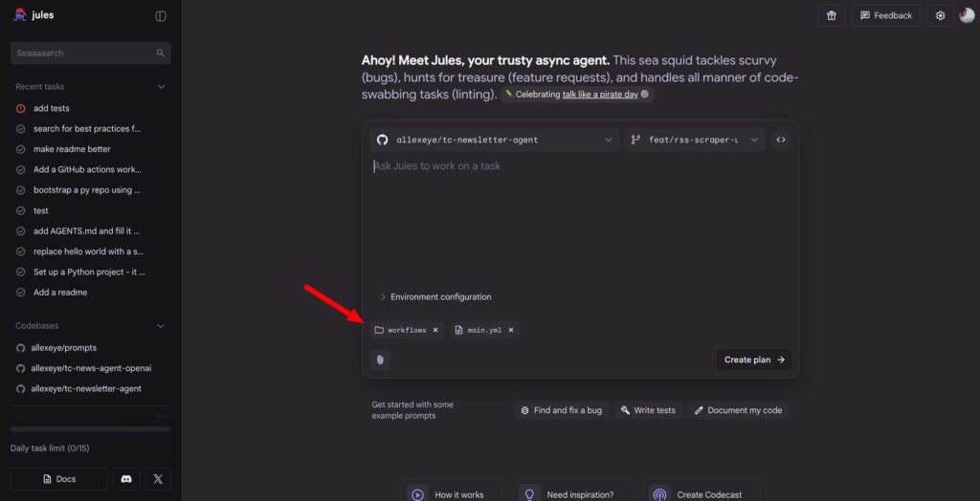
Task: Open the feat/rss-scraper branch dropdown
Action: [695, 140]
